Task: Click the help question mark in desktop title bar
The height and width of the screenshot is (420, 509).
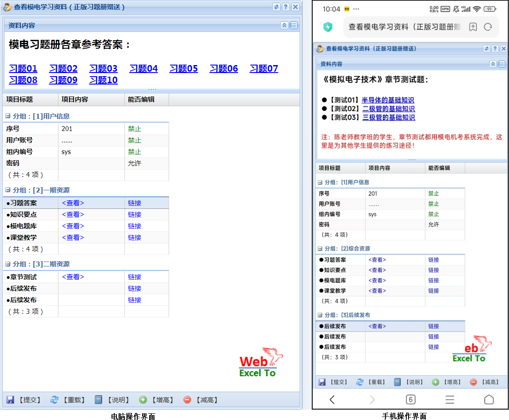Action: coord(286,7)
